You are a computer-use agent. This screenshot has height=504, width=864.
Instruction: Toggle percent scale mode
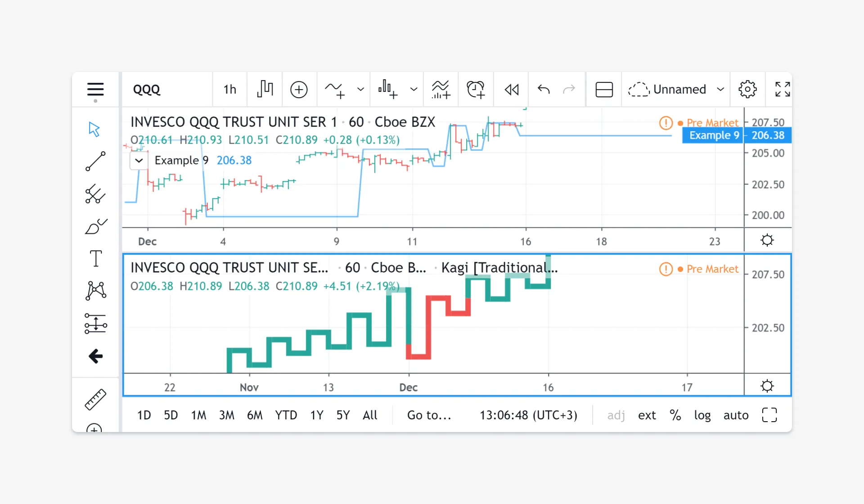tap(675, 415)
